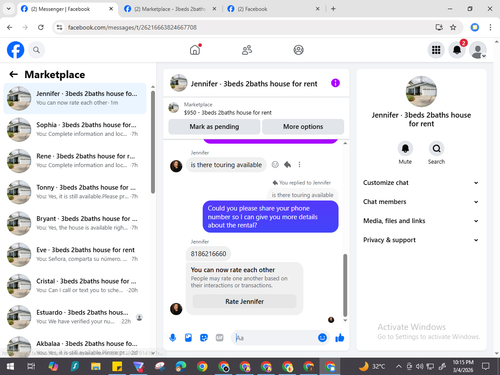Open site information icon in address bar
Viewport: 500px width, 375px height.
tap(59, 27)
